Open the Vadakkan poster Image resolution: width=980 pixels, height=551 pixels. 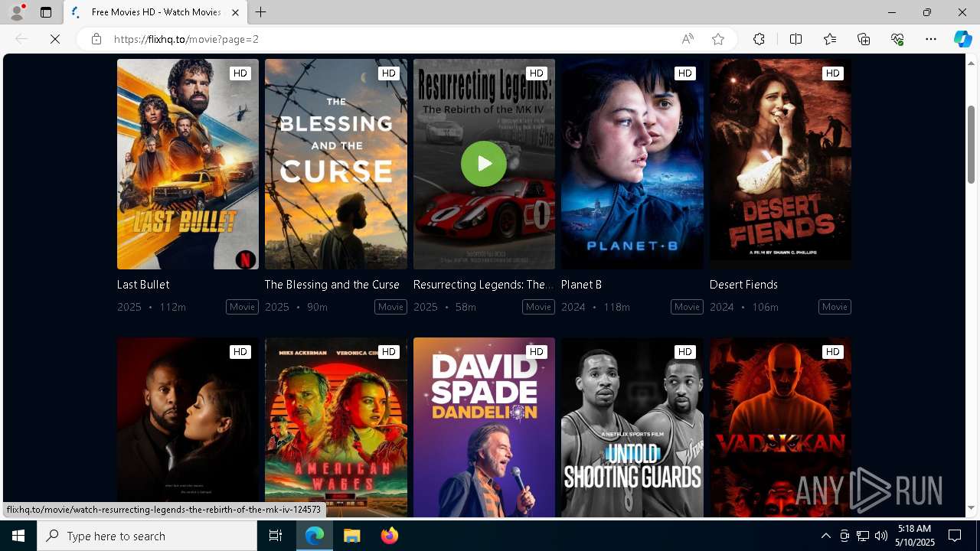780,428
